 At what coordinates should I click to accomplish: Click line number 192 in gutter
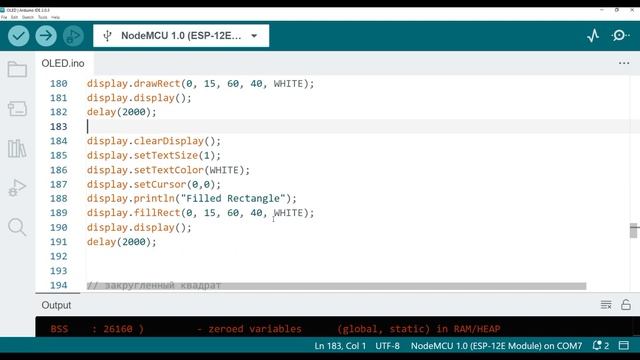pyautogui.click(x=58, y=256)
